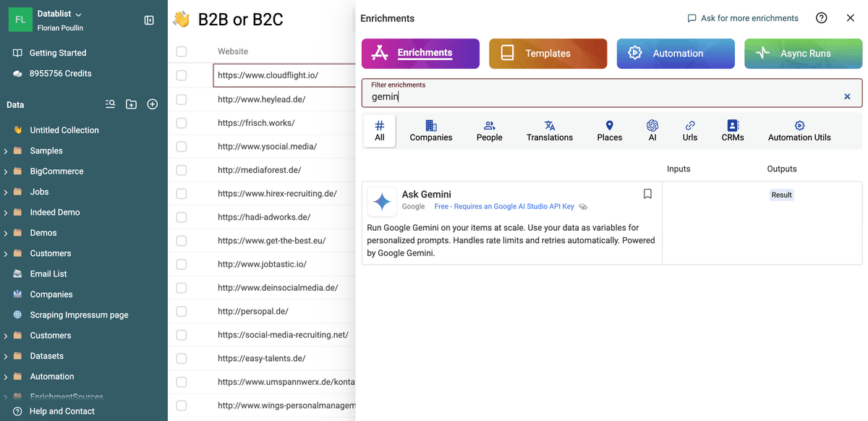Expand the Datasets folder
Viewport: 868px width, 421px height.
tap(6, 356)
